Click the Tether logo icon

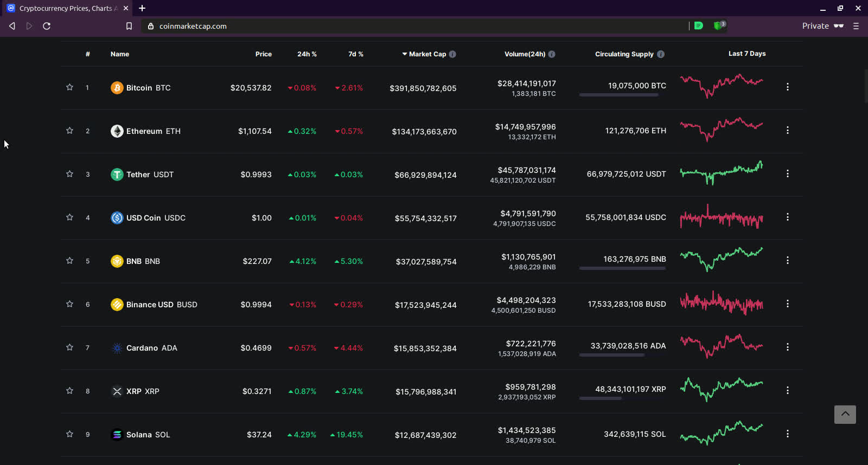pos(117,175)
